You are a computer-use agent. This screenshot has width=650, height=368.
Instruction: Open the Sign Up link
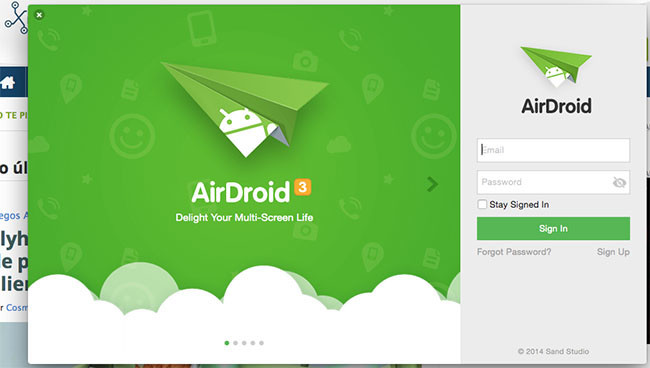tap(613, 252)
